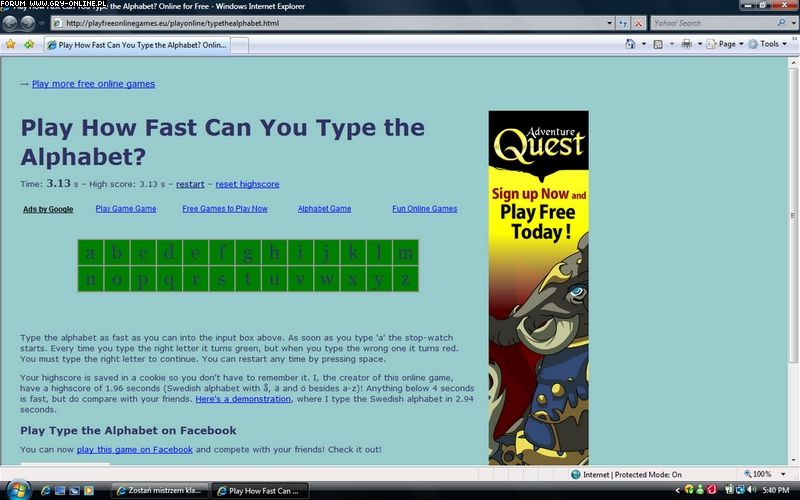This screenshot has height=500, width=800.
Task: Click the 5:40 PM taskbar clock
Action: point(776,490)
